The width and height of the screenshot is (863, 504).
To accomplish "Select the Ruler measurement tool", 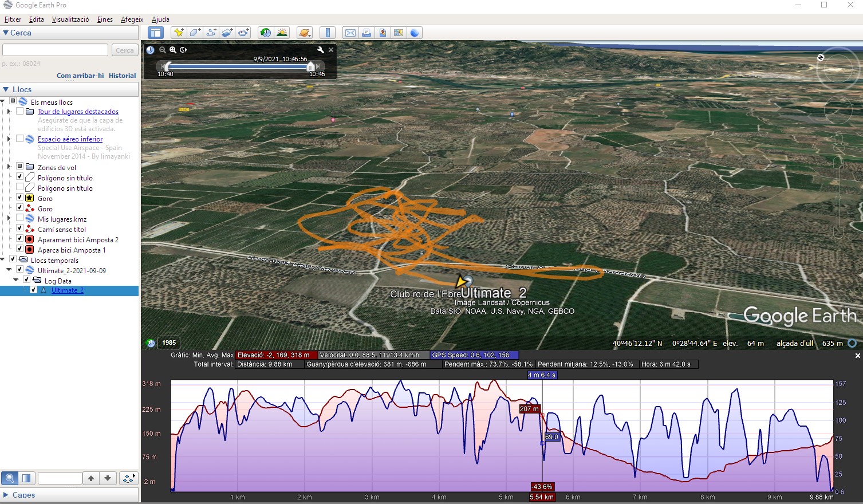I will point(328,33).
